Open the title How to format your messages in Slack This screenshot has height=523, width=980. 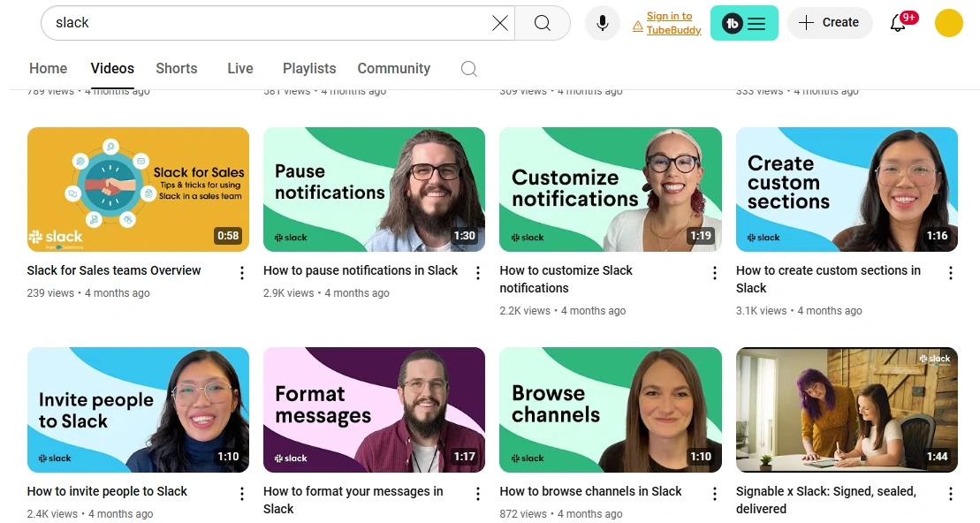(353, 501)
